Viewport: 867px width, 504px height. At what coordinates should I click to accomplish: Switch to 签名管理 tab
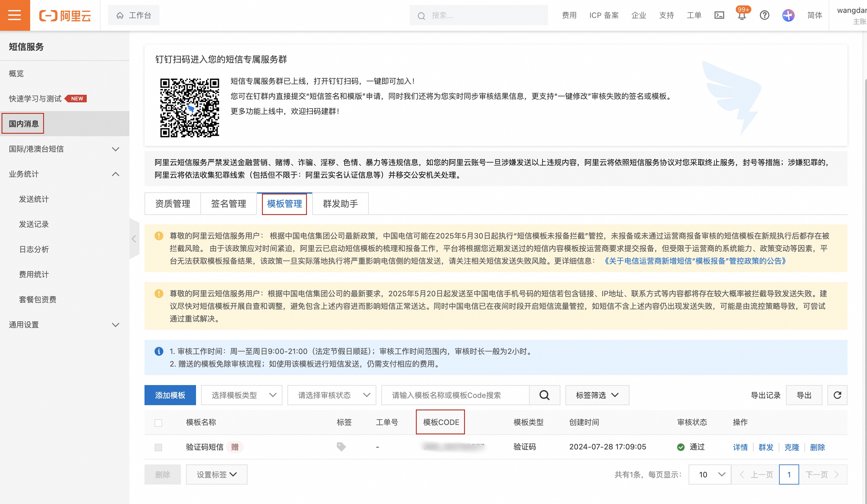pyautogui.click(x=228, y=204)
